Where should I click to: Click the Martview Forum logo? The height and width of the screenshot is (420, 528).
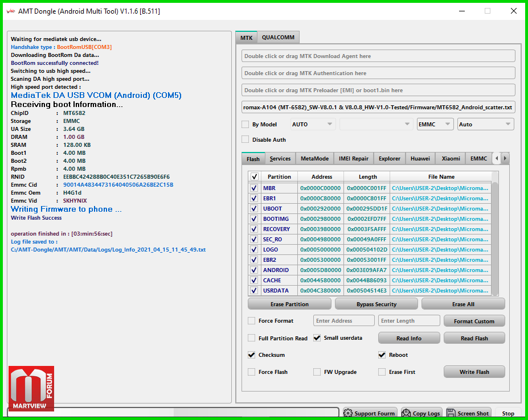(31, 389)
